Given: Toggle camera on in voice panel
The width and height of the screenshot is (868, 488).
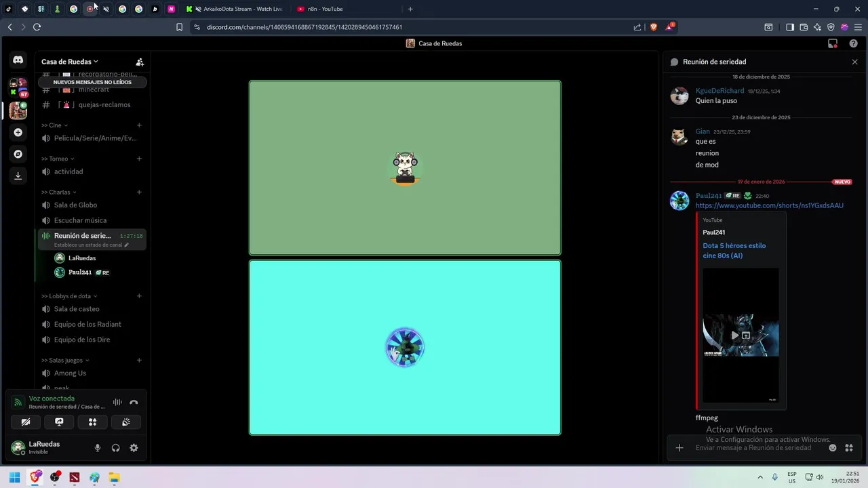Looking at the screenshot, I should pos(26,422).
